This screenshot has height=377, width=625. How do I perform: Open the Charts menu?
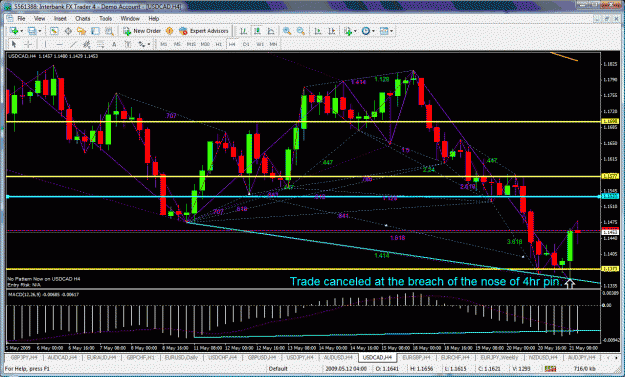click(x=83, y=18)
